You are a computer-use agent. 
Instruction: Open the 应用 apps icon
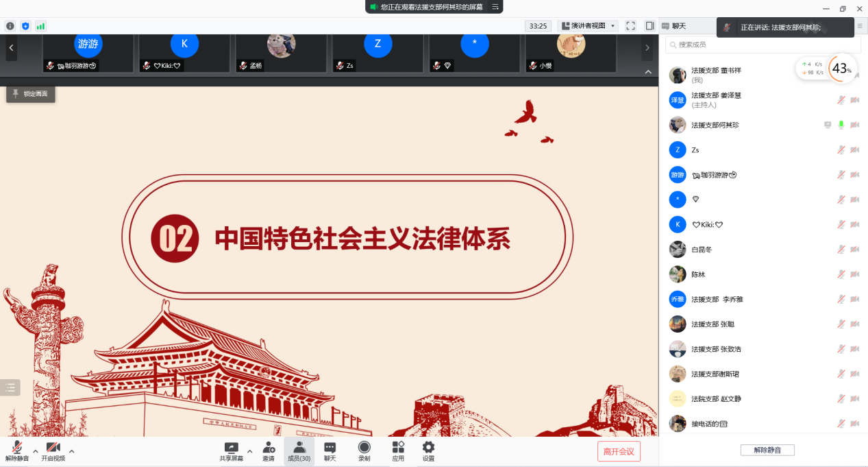click(398, 448)
